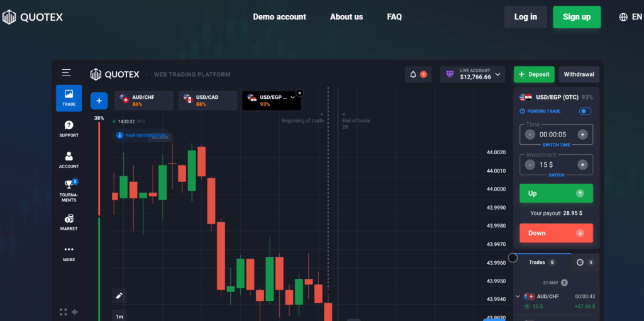The image size is (644, 321).
Task: Click the 21 MAY date label in trades
Action: [551, 283]
